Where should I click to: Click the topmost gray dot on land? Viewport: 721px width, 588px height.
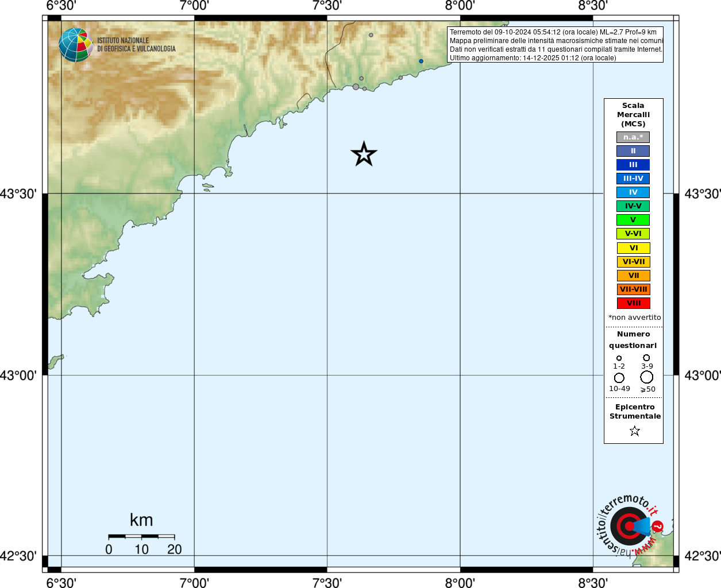[371, 35]
